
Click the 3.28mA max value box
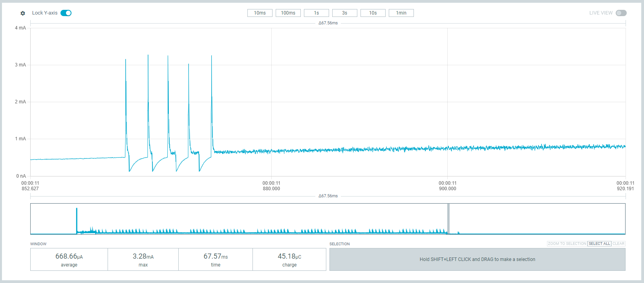143,259
